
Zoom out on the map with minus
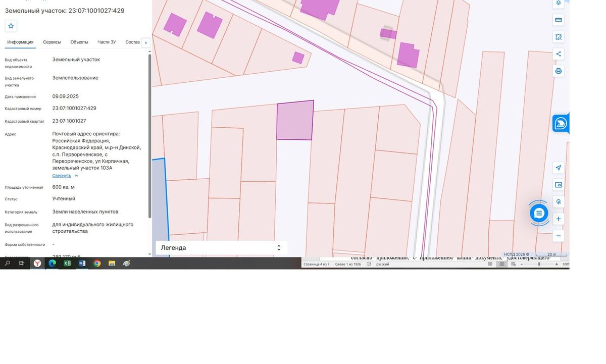tap(559, 236)
